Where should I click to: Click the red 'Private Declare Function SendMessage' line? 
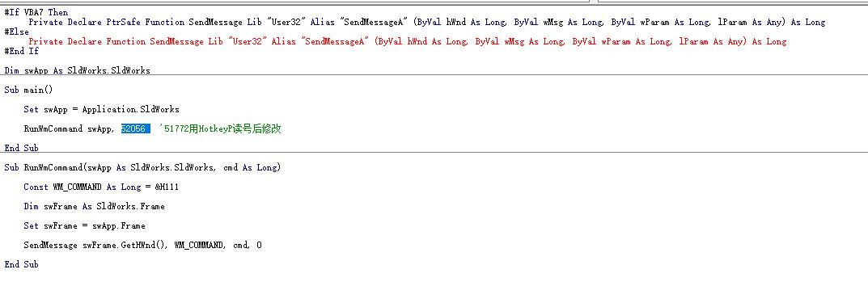tap(408, 41)
